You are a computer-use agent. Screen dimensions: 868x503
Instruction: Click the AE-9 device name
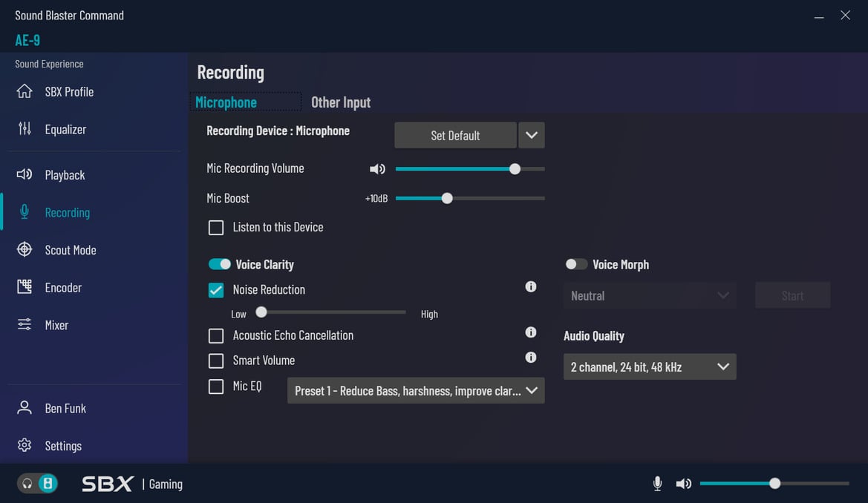point(27,40)
